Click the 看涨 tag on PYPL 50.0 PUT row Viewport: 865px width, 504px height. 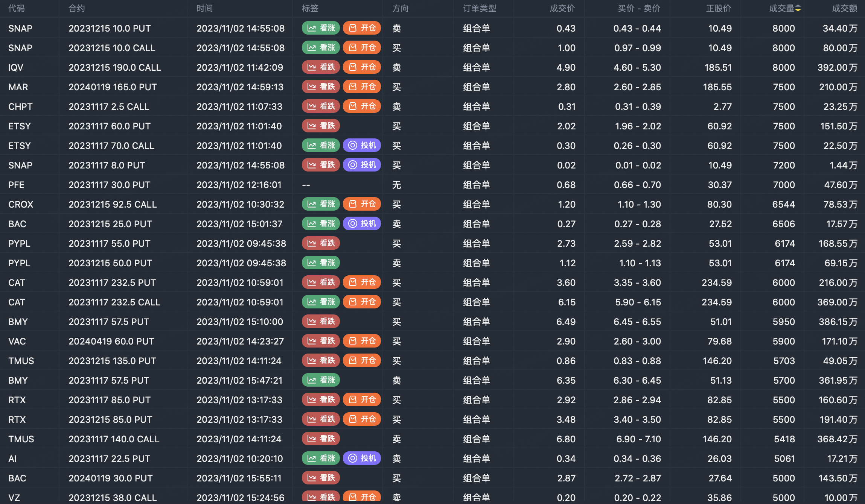pos(321,263)
